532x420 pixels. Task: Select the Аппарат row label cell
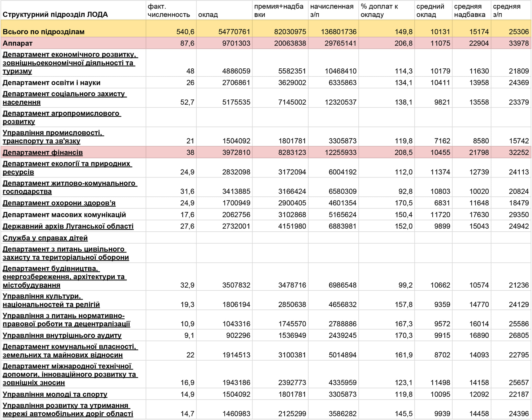[18, 43]
